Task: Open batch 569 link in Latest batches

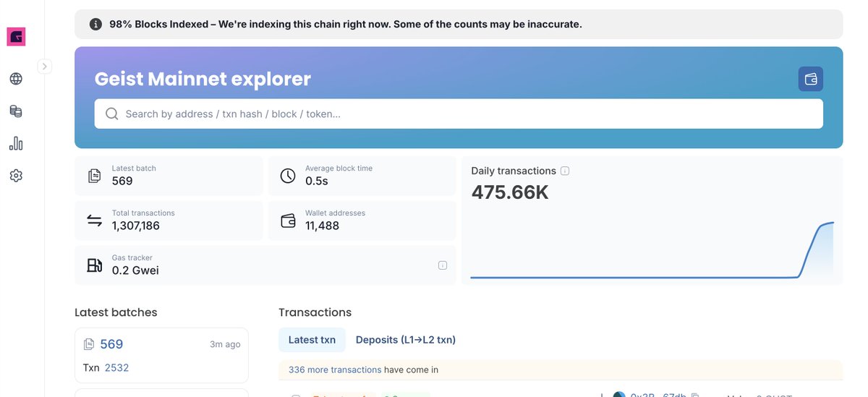Action: click(111, 344)
